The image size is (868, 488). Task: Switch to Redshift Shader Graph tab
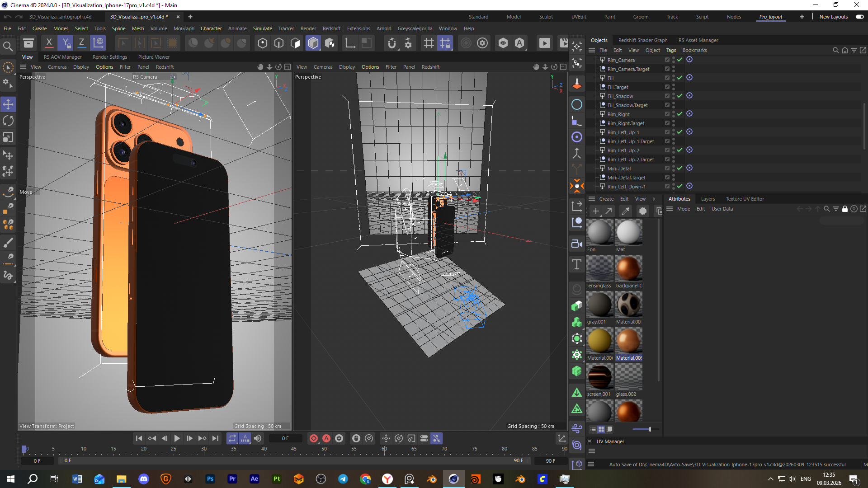tap(642, 40)
